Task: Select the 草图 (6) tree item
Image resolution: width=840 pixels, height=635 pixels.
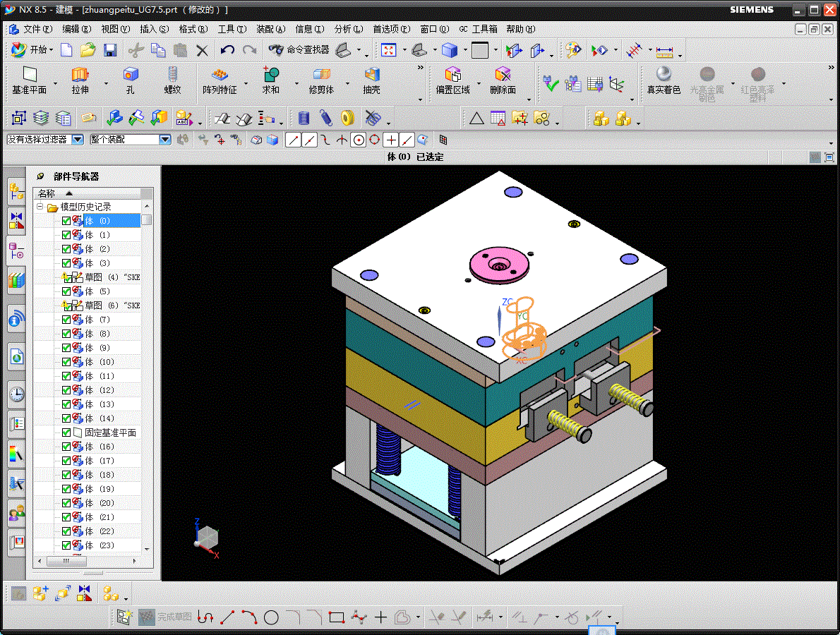Action: pyautogui.click(x=112, y=306)
